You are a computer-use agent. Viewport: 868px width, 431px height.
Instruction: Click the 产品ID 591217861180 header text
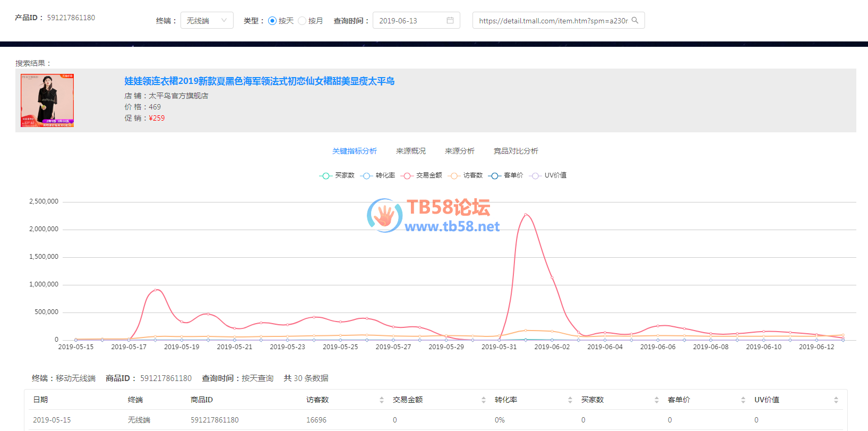point(55,18)
